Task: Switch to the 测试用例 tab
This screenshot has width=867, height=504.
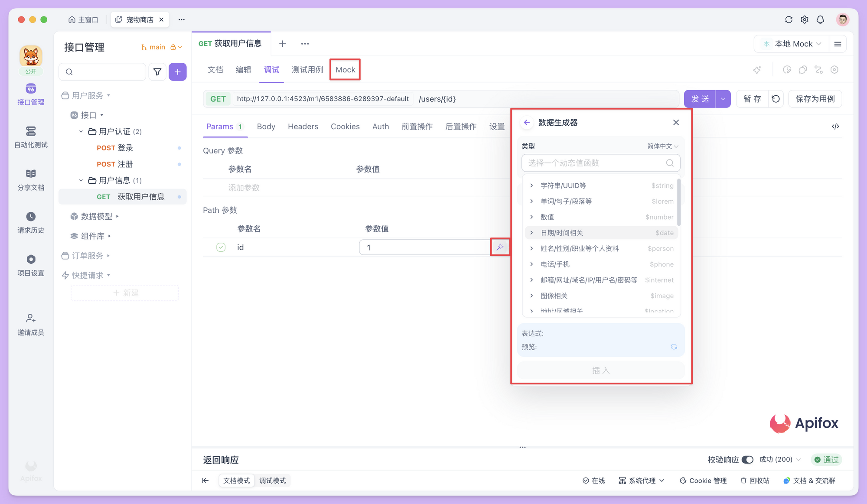Action: pos(307,69)
